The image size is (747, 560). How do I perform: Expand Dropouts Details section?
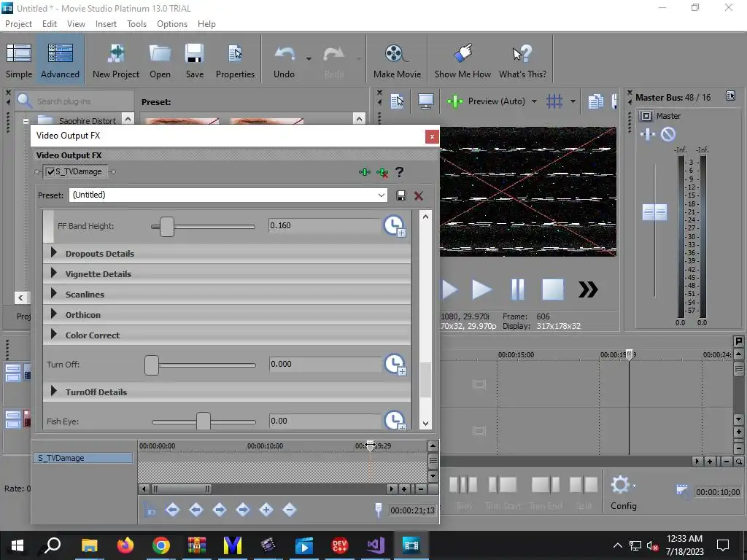(x=54, y=253)
